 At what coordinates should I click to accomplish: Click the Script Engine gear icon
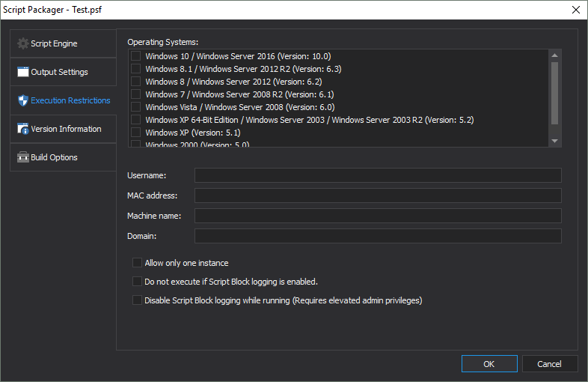(23, 43)
